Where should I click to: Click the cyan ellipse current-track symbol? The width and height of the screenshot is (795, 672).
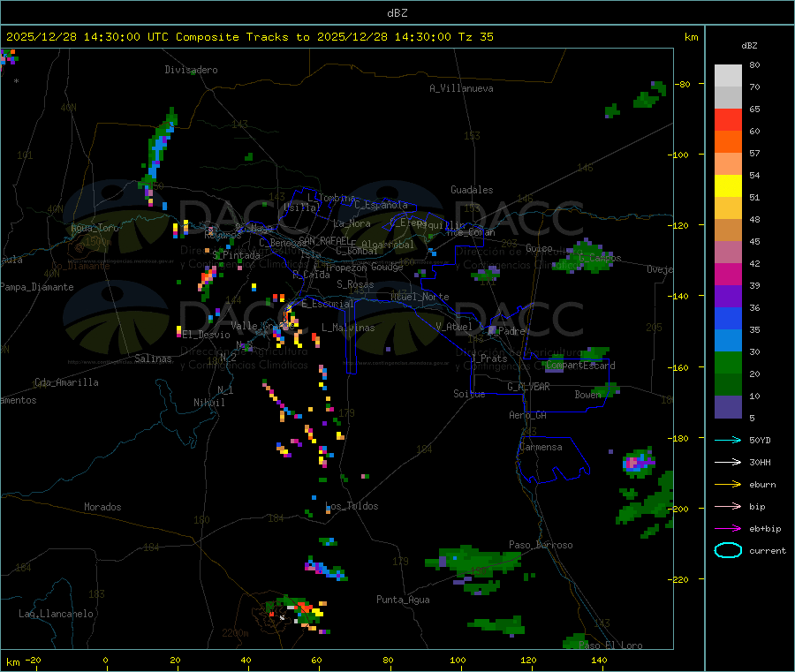728,550
